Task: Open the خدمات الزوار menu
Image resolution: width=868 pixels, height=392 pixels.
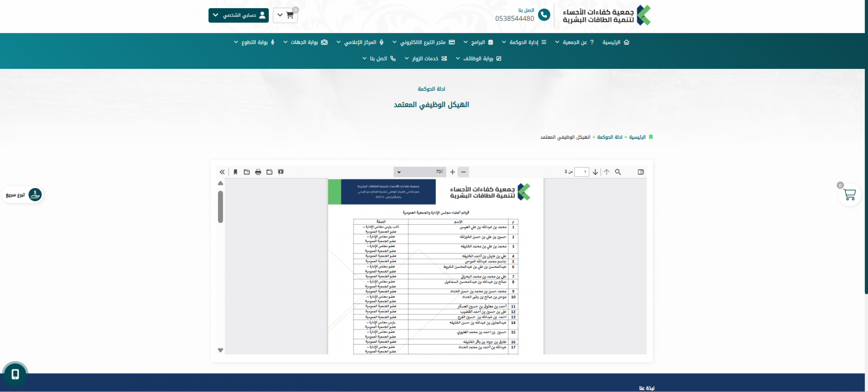Action: 426,58
